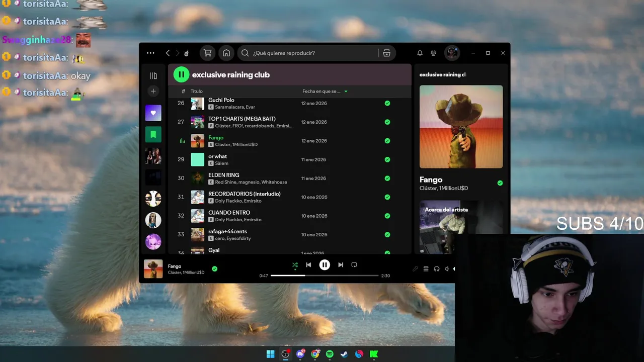Pause playback with center player button
This screenshot has height=362, width=644.
pos(325,265)
